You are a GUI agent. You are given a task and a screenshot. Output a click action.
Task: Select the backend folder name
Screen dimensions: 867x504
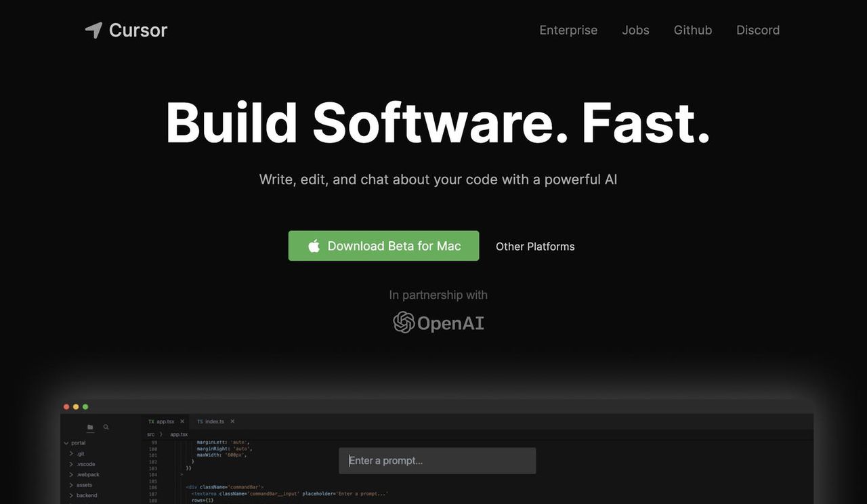[x=87, y=495]
